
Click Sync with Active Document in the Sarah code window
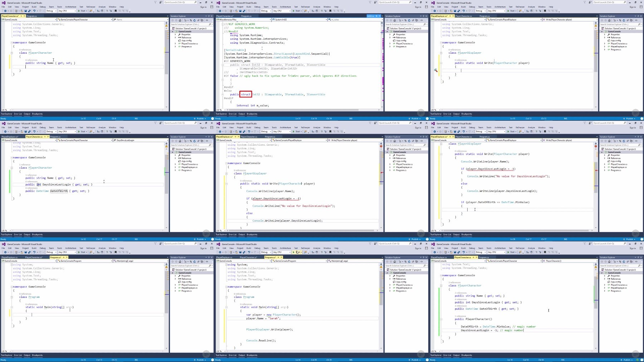[405, 262]
